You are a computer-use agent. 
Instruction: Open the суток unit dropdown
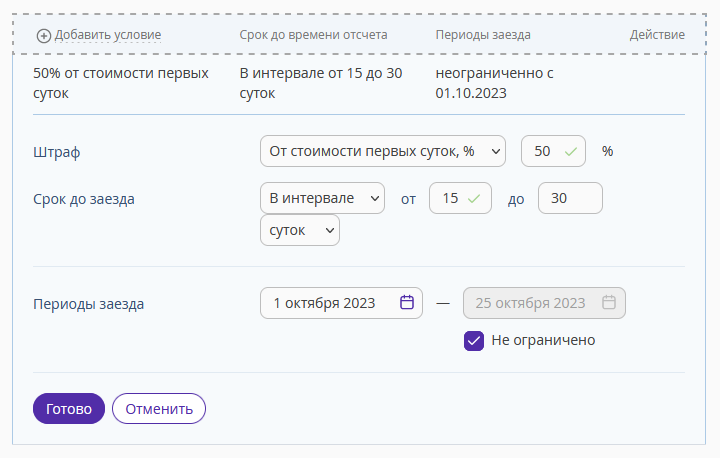(300, 230)
